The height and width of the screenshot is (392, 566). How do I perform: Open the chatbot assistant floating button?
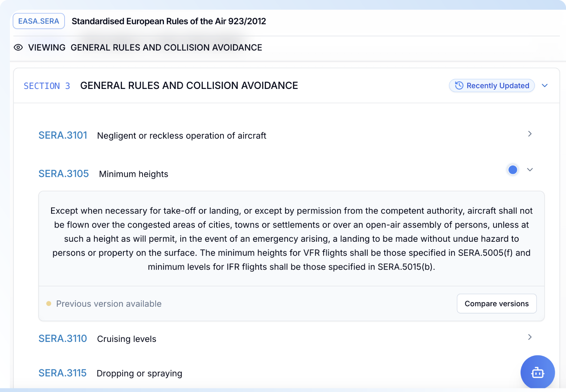pyautogui.click(x=537, y=372)
